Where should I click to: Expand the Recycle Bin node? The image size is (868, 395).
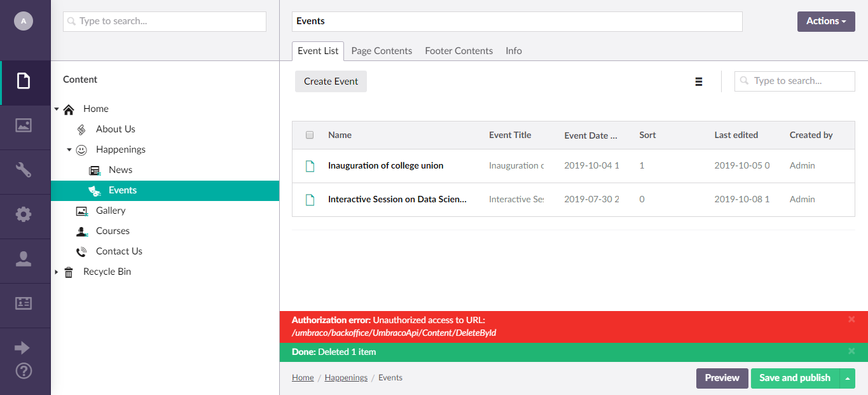coord(57,272)
